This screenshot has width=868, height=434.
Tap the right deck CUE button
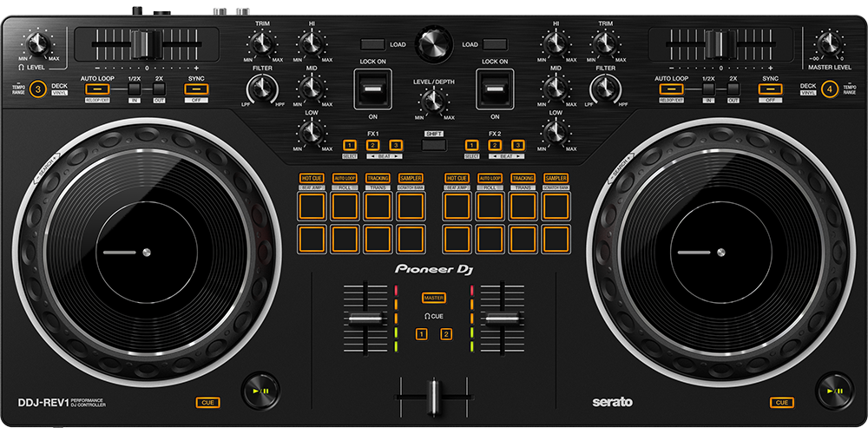coord(782,403)
